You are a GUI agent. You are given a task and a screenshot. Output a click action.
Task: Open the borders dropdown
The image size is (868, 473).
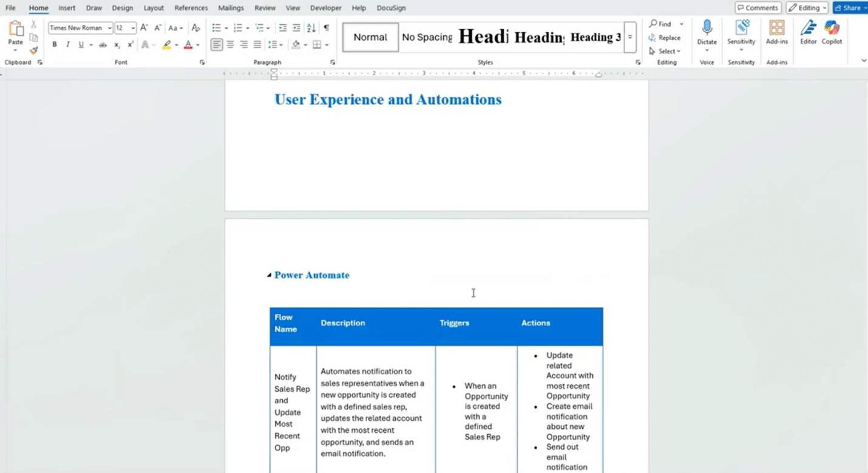[x=327, y=44]
